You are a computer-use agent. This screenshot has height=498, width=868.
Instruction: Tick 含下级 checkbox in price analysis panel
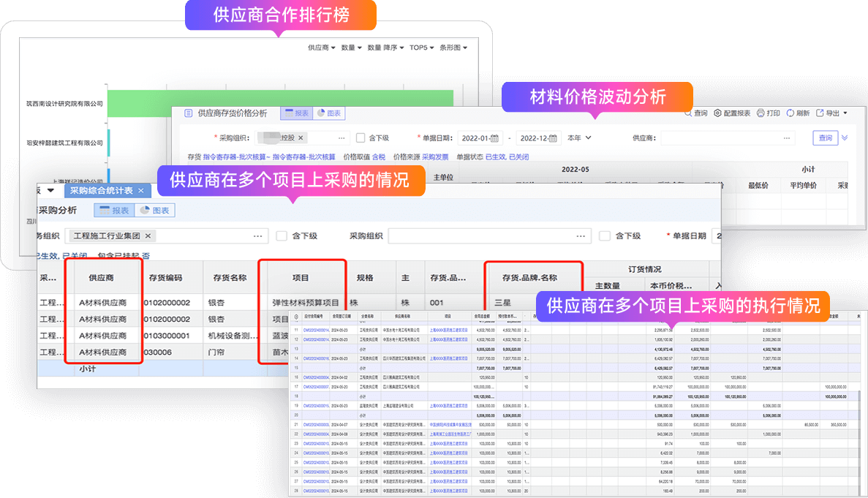click(x=361, y=138)
